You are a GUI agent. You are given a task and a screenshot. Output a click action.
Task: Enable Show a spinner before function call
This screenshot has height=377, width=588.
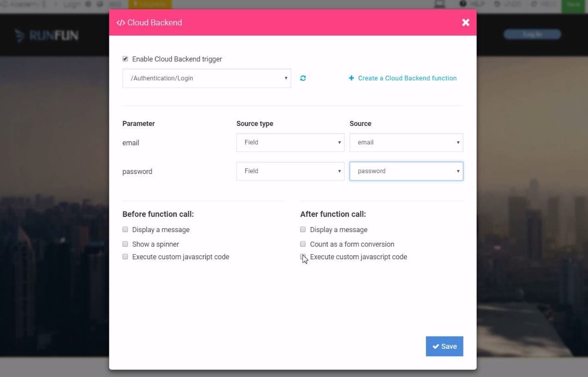[125, 244]
